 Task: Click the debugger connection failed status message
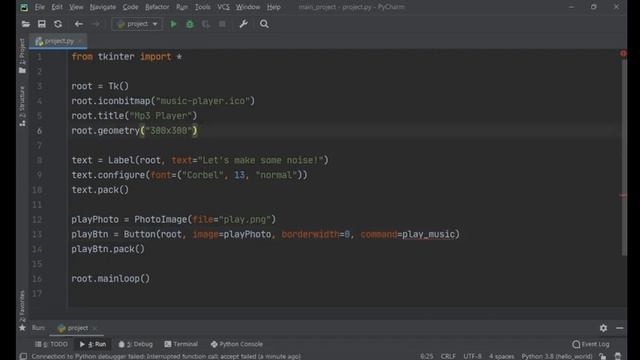click(166, 356)
